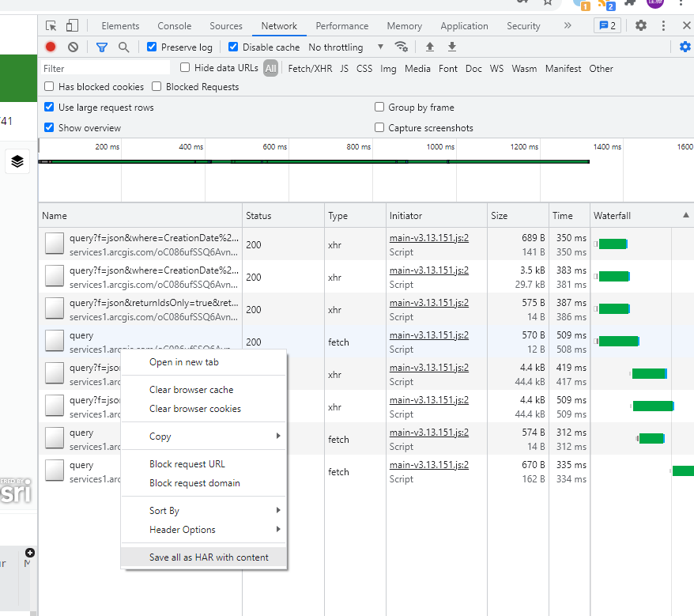
Task: Click the map layers stack icon
Action: (17, 161)
